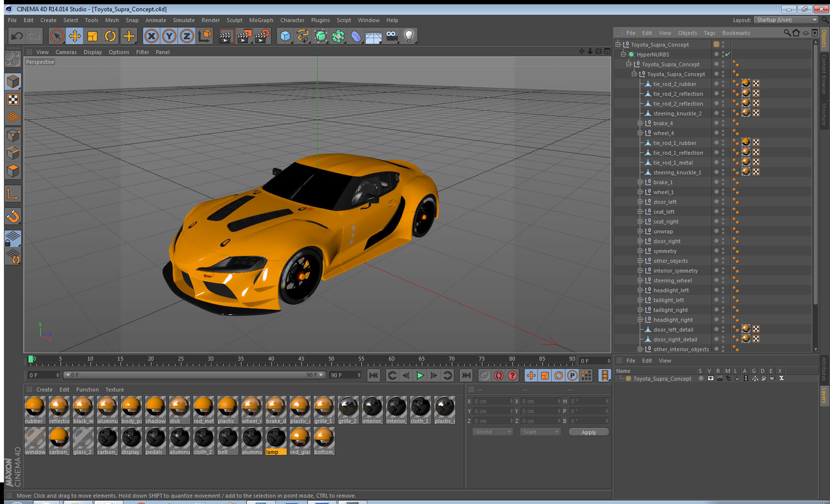Image resolution: width=830 pixels, height=504 pixels.
Task: Toggle snapping magnet icon
Action: 13,216
